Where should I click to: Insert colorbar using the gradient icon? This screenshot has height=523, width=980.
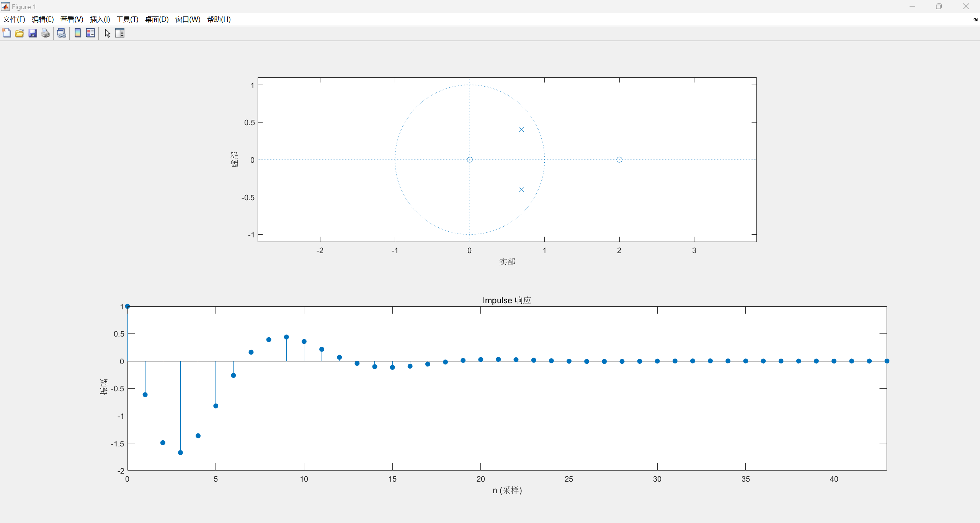(78, 33)
